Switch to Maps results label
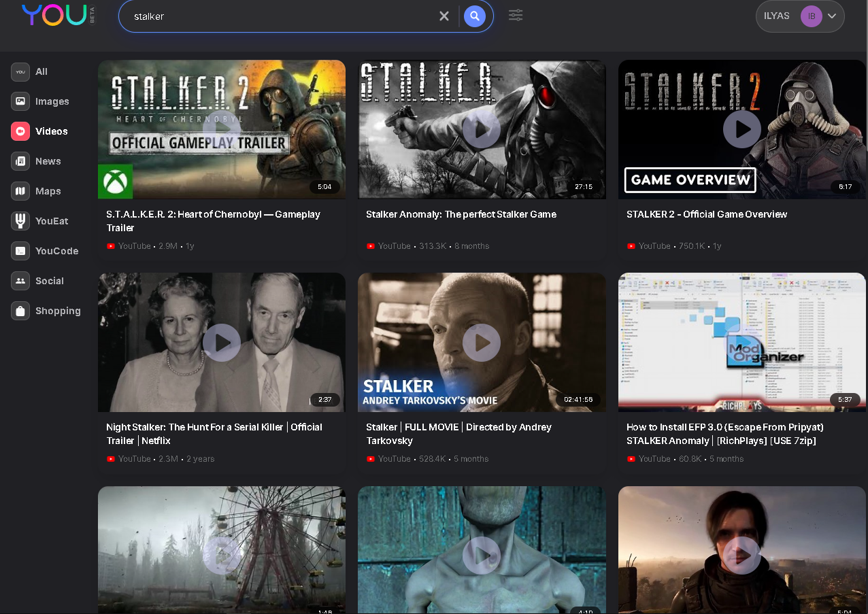This screenshot has width=868, height=614. pos(48,191)
